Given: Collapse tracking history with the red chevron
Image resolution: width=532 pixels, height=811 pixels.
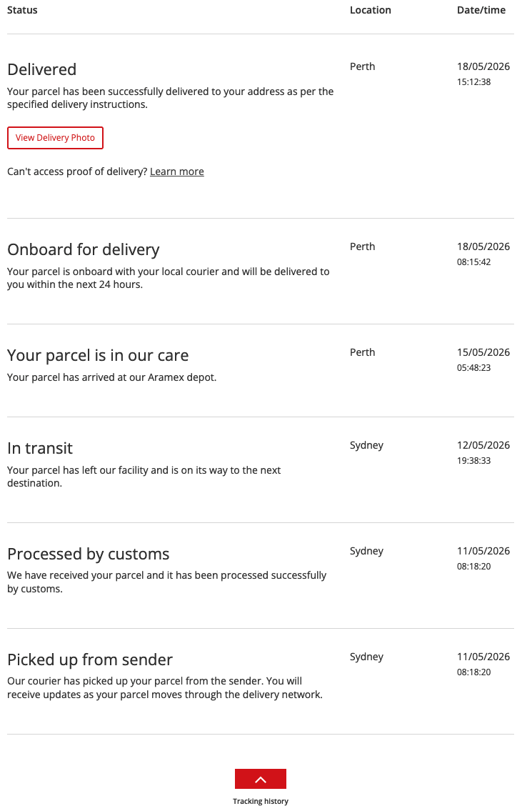Looking at the screenshot, I should pyautogui.click(x=261, y=779).
